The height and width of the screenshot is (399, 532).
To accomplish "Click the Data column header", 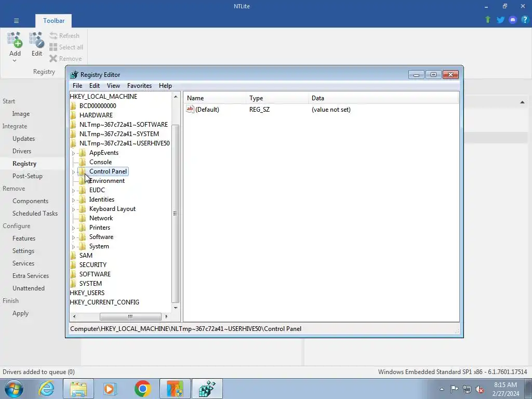I will [383, 98].
